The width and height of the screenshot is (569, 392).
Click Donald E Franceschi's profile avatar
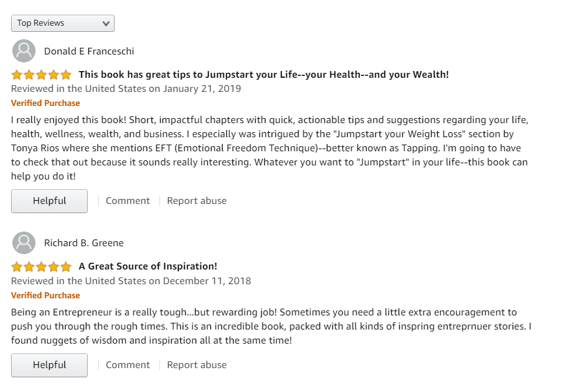pyautogui.click(x=24, y=51)
